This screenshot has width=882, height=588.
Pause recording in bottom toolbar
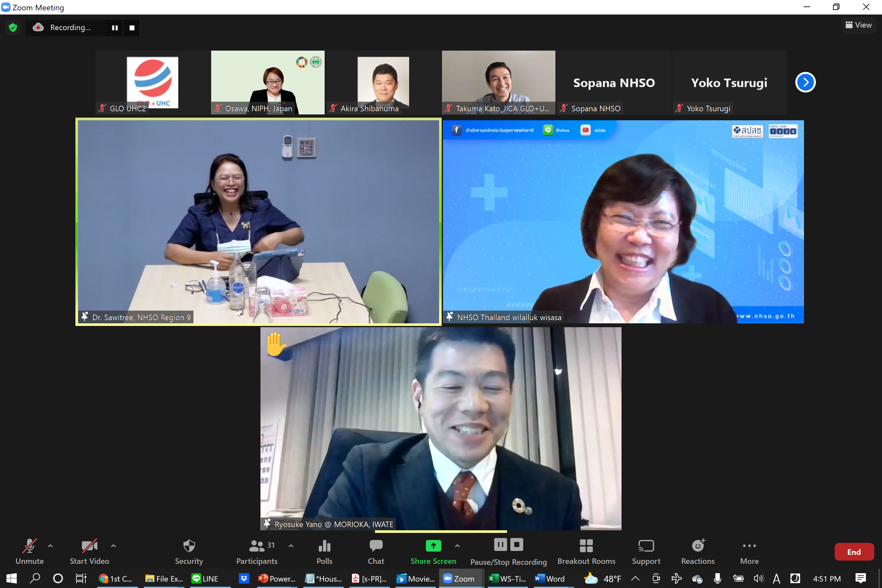tap(500, 544)
